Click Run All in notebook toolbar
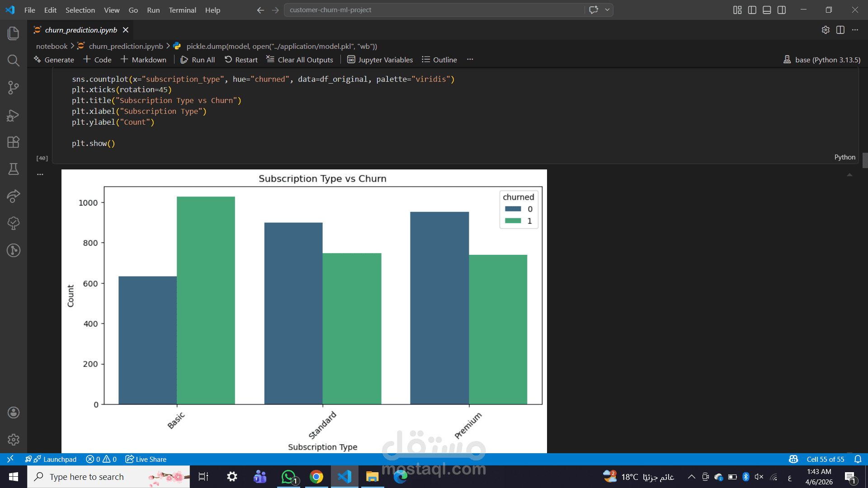This screenshot has width=868, height=488. (x=198, y=60)
